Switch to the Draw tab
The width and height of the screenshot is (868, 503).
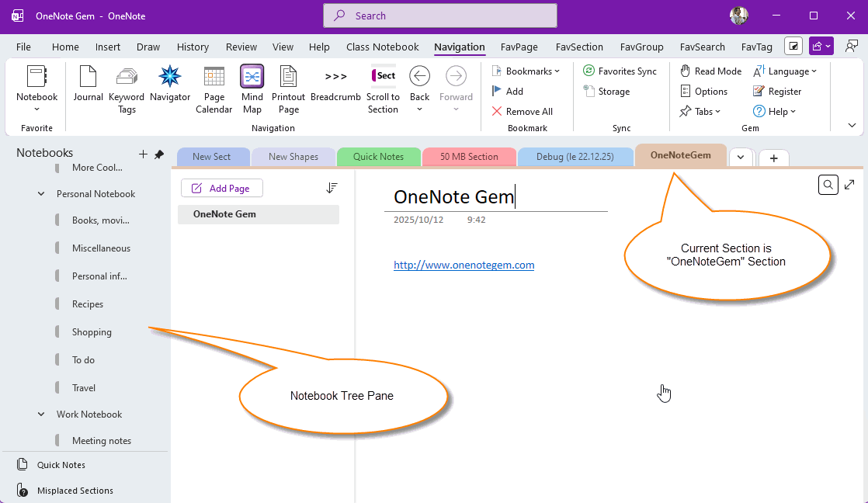point(148,47)
